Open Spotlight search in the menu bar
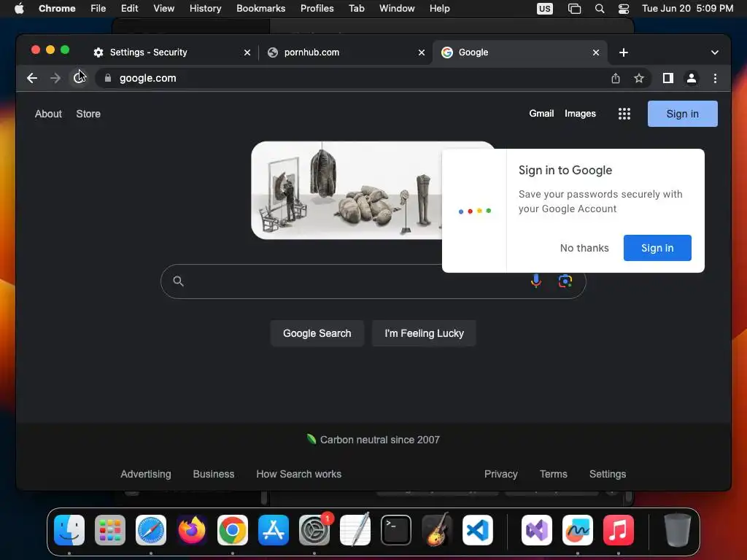747x560 pixels. (x=600, y=9)
